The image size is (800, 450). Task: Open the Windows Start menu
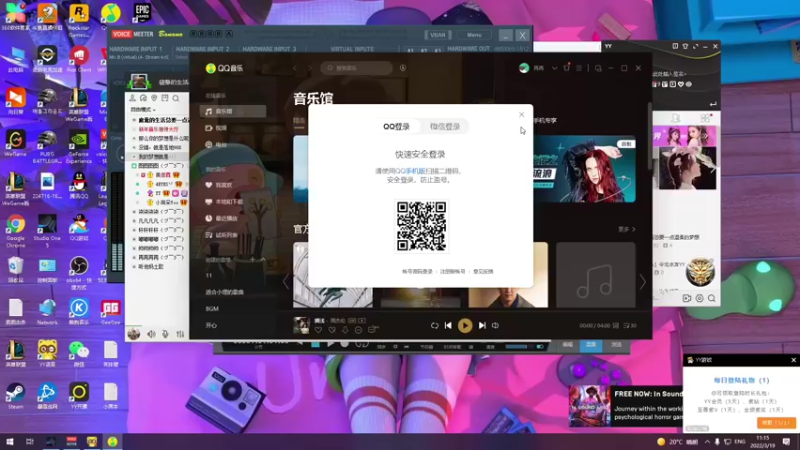coord(9,442)
